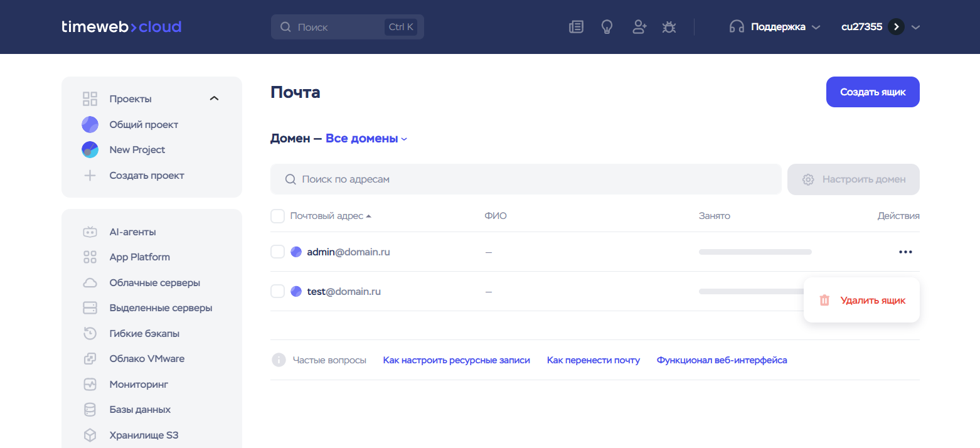Open the bug report icon
This screenshot has width=980, height=448.
[669, 27]
